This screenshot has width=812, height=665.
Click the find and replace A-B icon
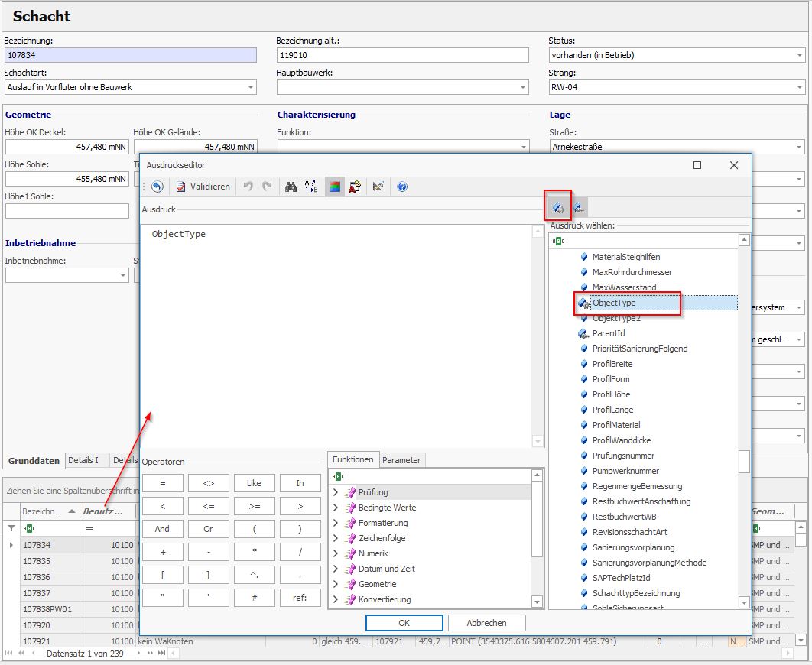click(311, 187)
